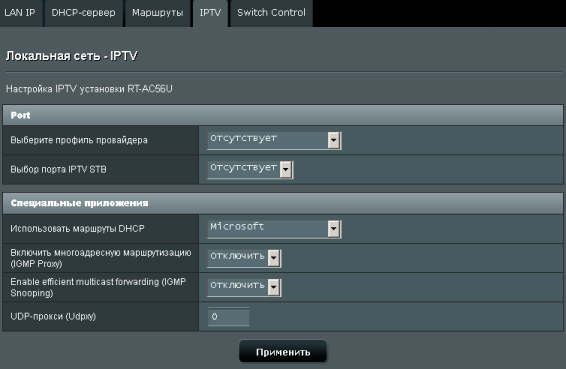Click the 'Выбор порта IPTV STB' label
Viewport: 566px width, 369px height.
click(58, 169)
